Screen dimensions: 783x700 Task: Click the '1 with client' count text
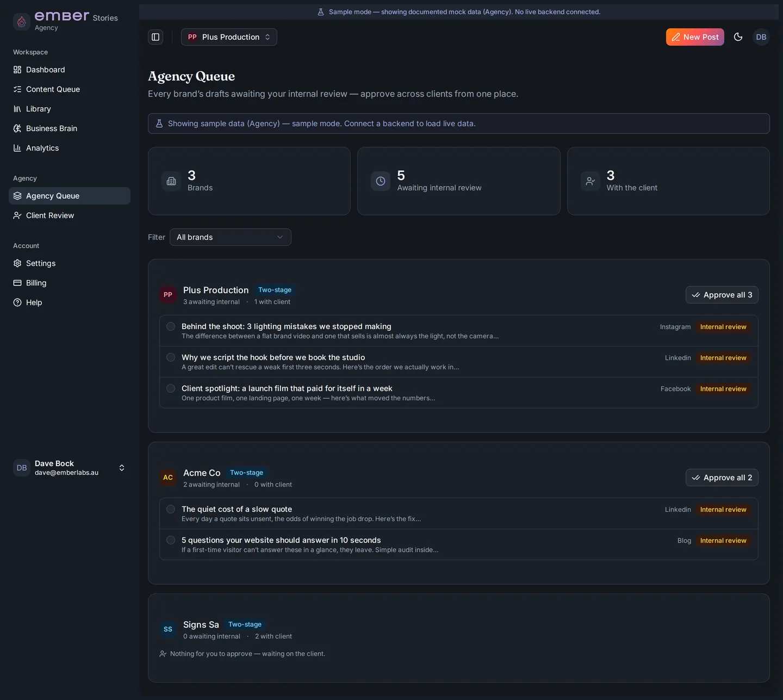point(272,302)
